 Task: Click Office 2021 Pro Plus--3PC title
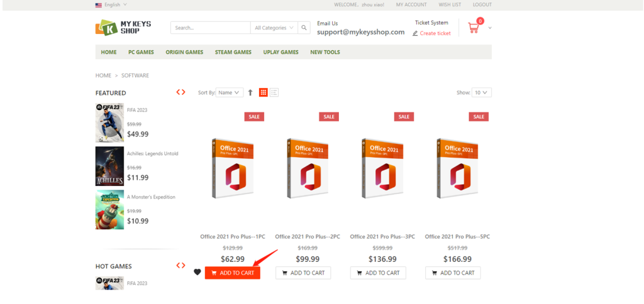point(382,237)
